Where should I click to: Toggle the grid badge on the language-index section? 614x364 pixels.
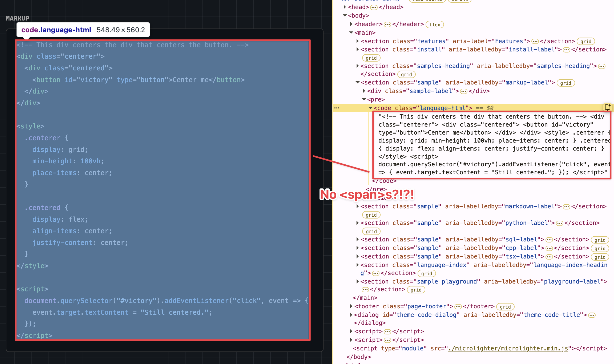pyautogui.click(x=426, y=273)
